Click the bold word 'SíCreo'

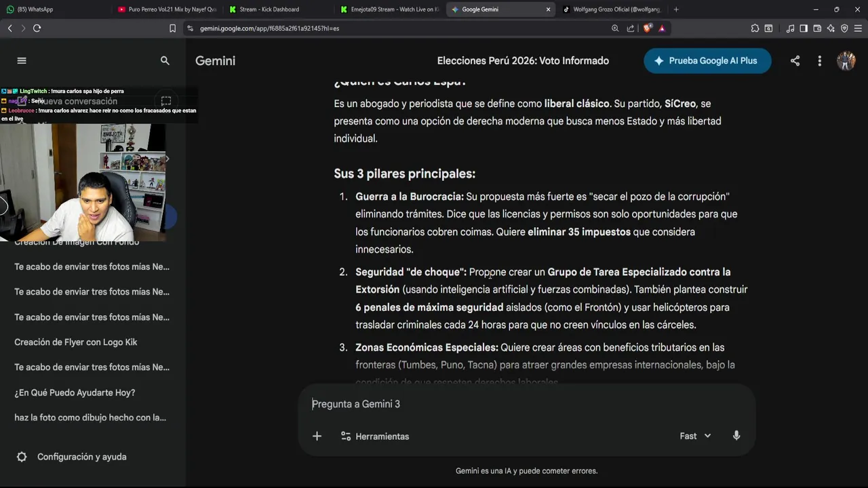point(680,104)
